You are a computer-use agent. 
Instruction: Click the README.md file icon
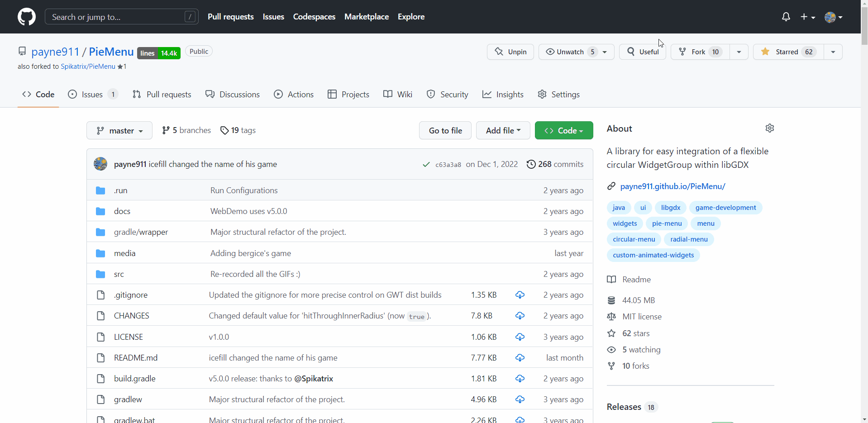[100, 358]
